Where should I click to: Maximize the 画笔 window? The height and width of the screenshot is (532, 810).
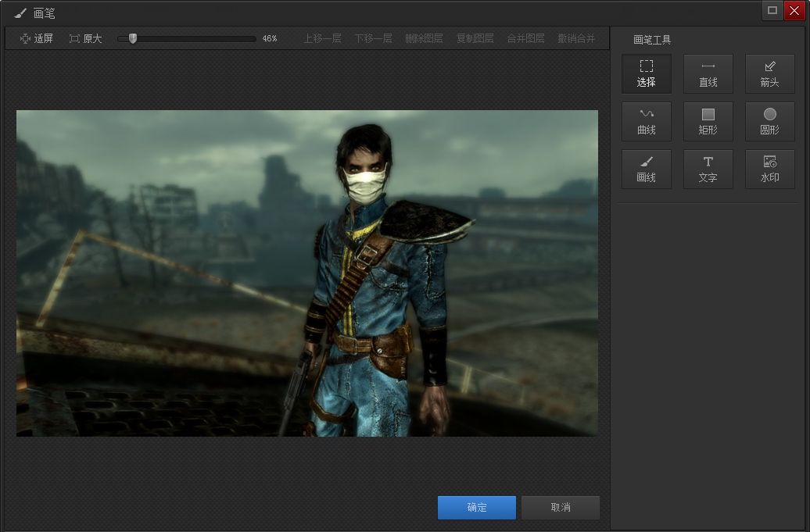click(x=772, y=10)
